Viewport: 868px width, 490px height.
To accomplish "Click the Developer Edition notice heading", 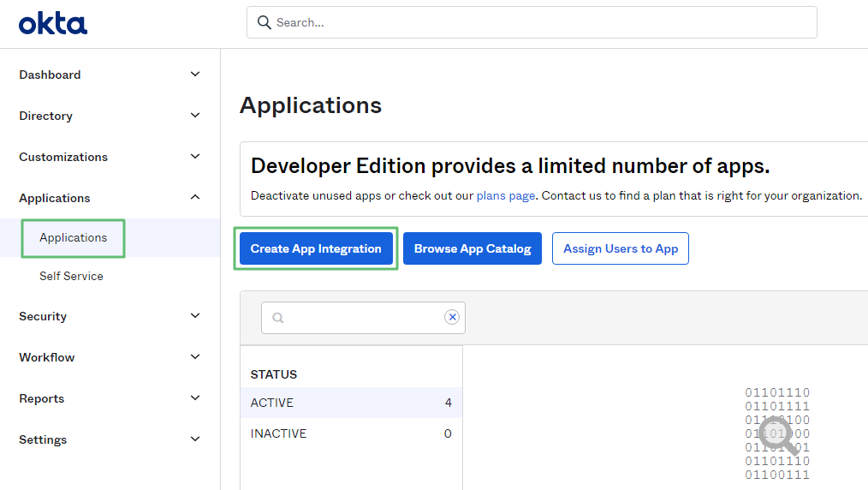I will point(510,165).
